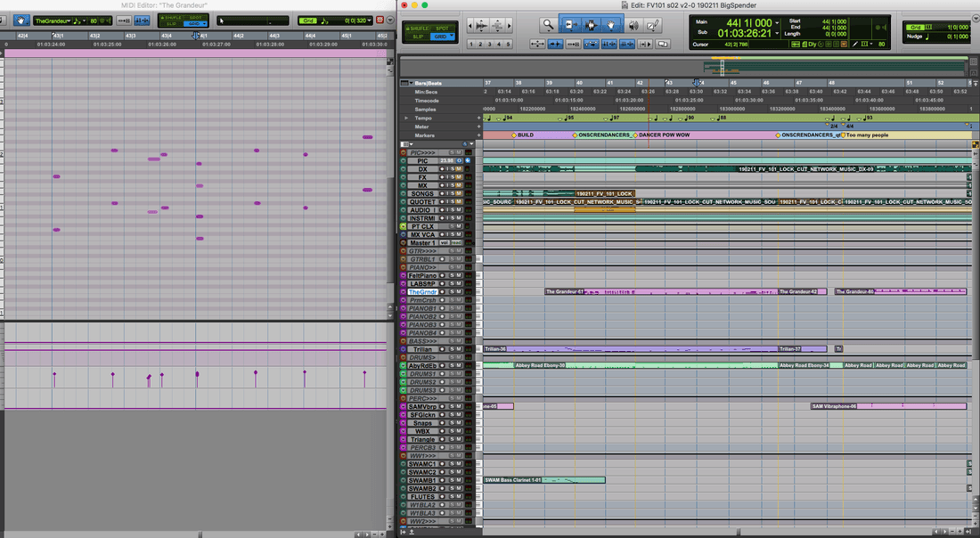Open the Grid mode dropdown arrow
Screen dimensions: 980x538
tap(452, 37)
